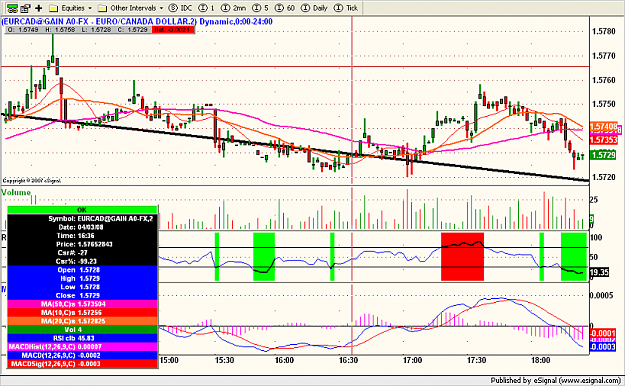Click the O: 1.5749 open value
625x386 pixels.
tap(23, 30)
